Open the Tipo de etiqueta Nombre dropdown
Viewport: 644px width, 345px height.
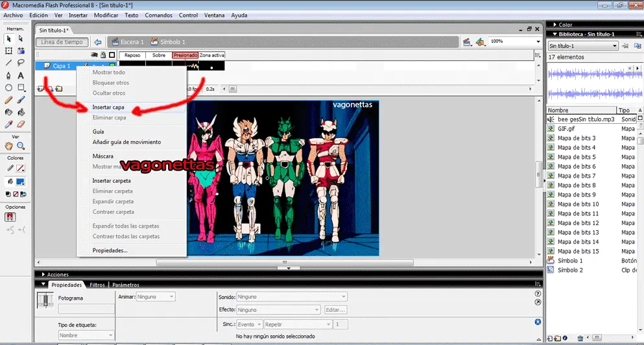click(86, 335)
